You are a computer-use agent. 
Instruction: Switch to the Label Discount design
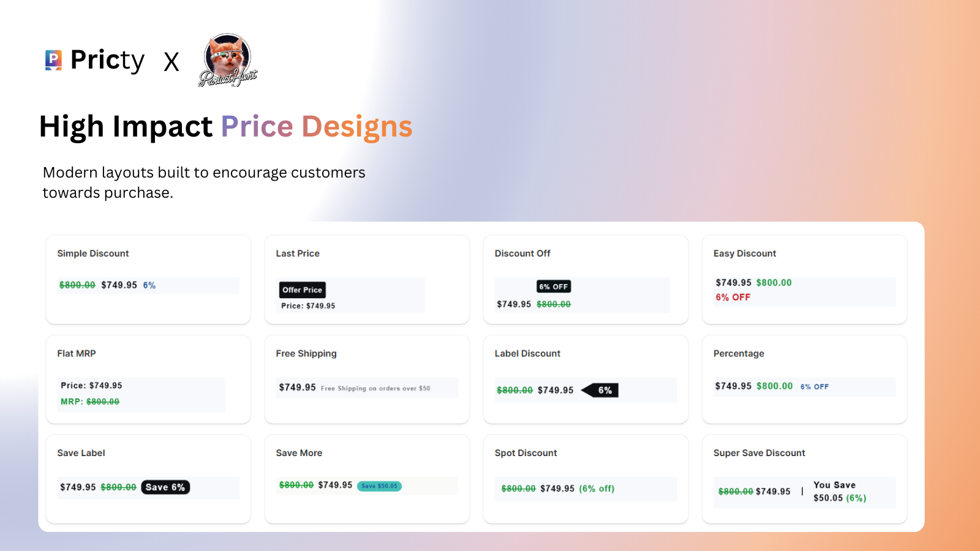585,379
